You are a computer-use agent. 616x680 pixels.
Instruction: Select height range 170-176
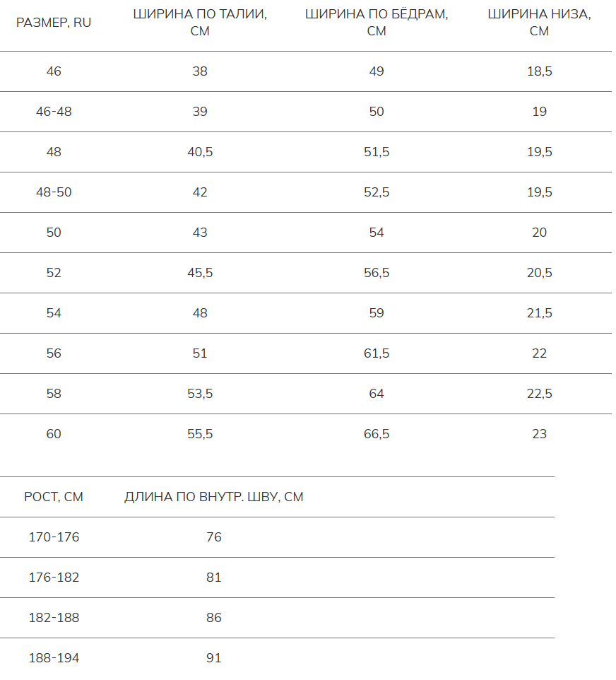[54, 537]
